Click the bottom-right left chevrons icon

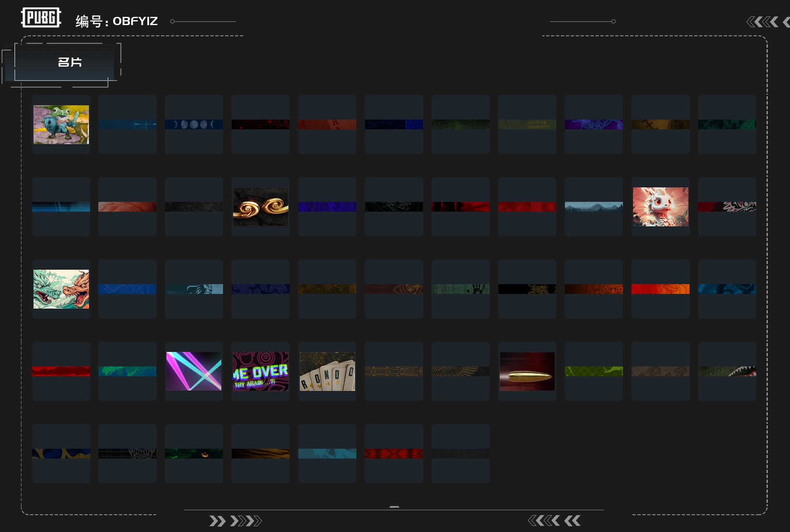click(554, 521)
